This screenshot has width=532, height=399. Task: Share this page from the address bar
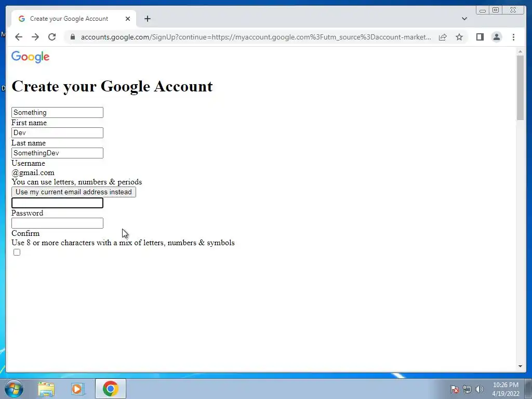pos(443,37)
